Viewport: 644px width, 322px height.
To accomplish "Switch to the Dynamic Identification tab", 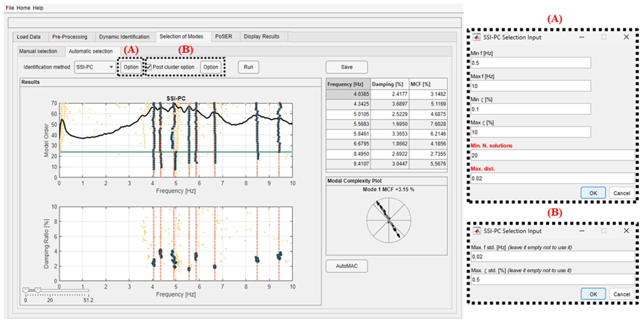I will tap(124, 37).
